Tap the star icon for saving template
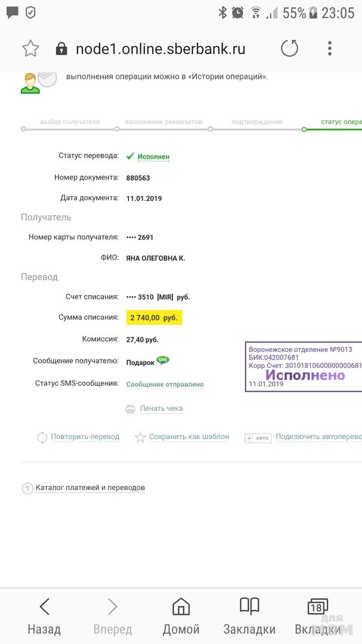Screen dimensions: 362x644 [140, 437]
